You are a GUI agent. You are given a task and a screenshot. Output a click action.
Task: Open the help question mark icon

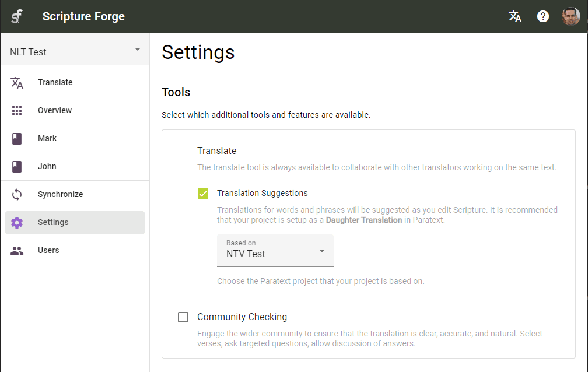point(543,16)
